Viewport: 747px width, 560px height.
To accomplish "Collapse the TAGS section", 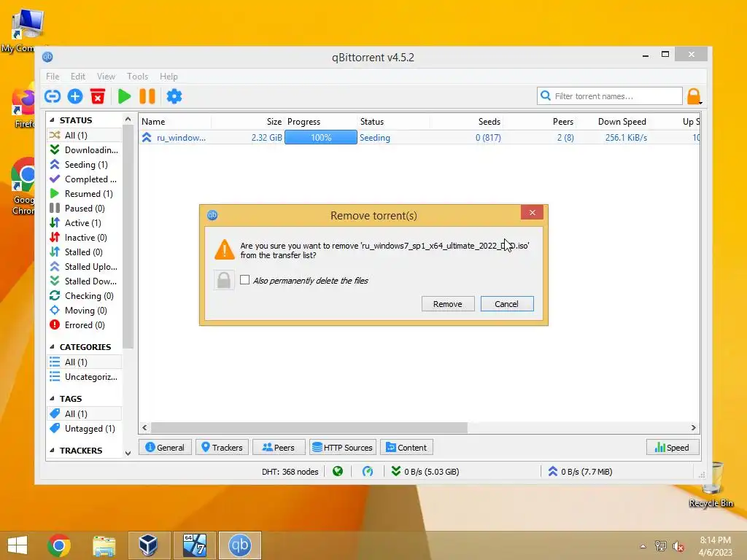I will click(x=52, y=399).
